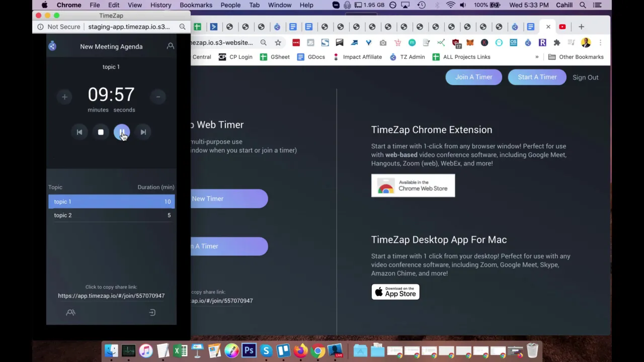Bookmark this page with star icon
644x362 pixels.
pyautogui.click(x=278, y=43)
